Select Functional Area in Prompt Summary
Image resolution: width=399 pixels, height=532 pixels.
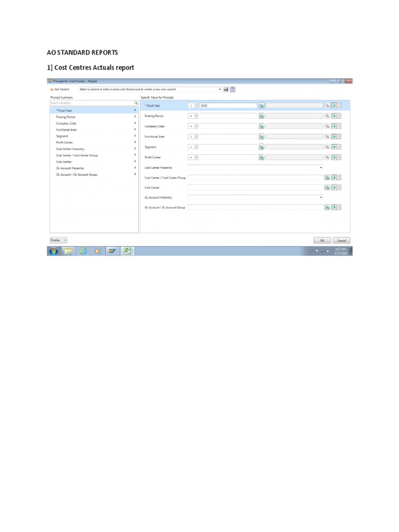pos(94,130)
